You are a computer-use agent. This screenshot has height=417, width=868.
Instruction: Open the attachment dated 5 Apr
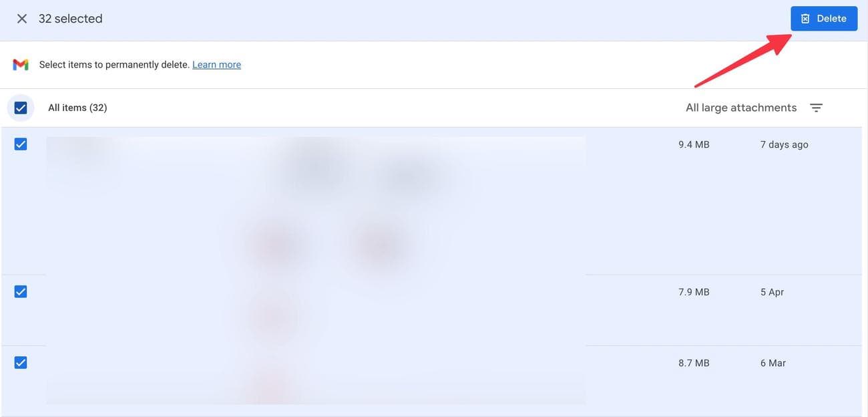(772, 292)
